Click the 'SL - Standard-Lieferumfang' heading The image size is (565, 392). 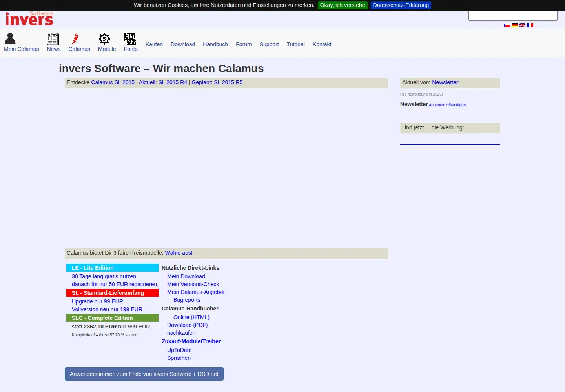point(112,293)
